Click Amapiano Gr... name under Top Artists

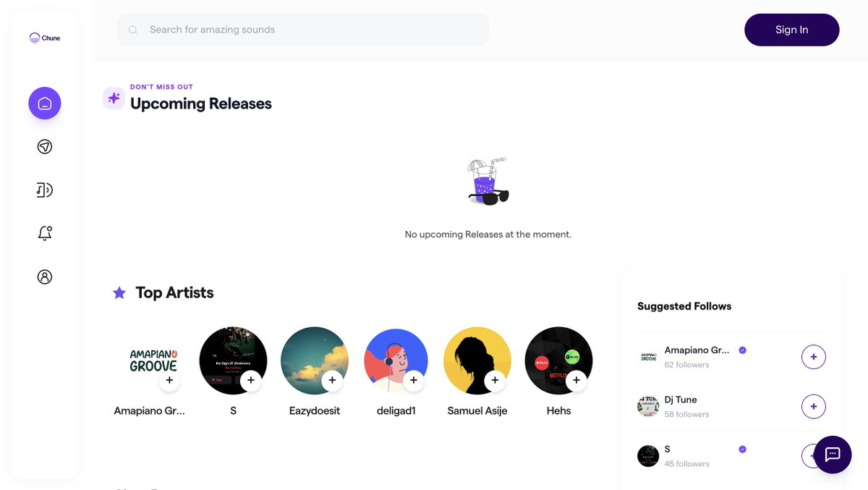click(150, 410)
